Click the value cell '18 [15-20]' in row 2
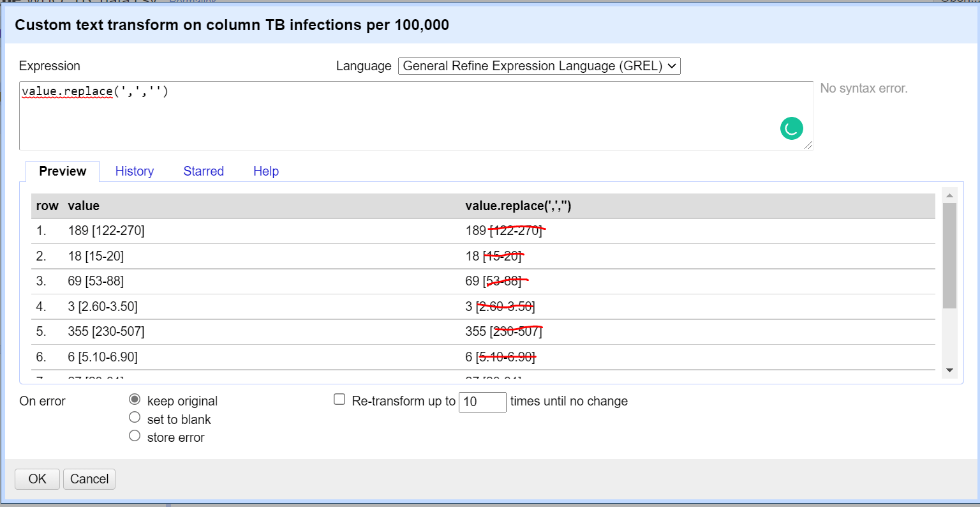The width and height of the screenshot is (980, 507). tap(96, 256)
